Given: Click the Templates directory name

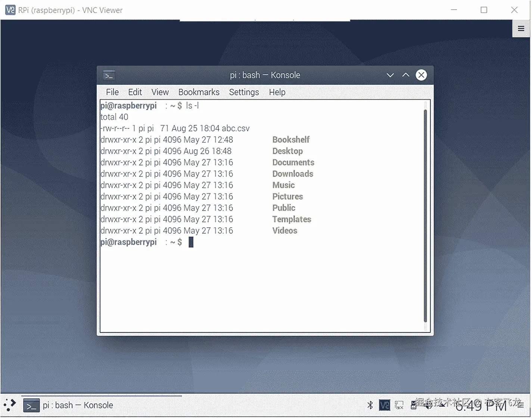Looking at the screenshot, I should click(292, 219).
